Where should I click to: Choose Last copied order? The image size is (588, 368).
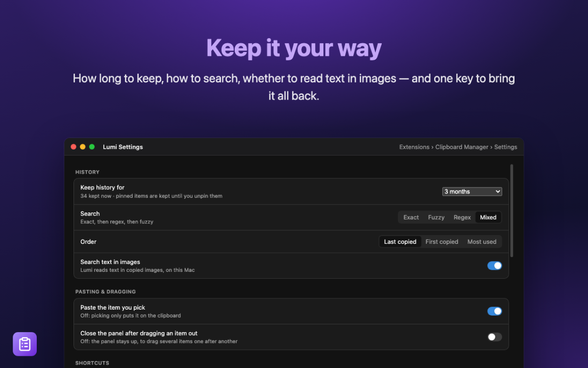point(400,242)
